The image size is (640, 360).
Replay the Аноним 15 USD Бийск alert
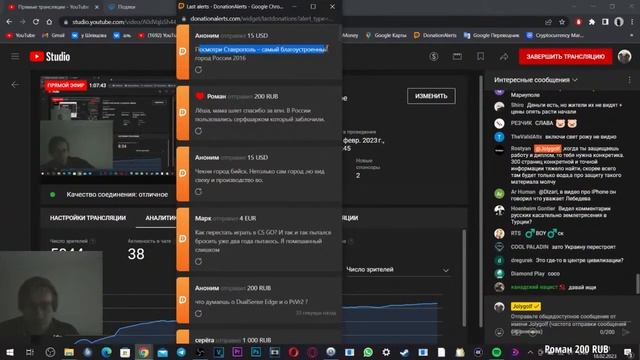[198, 191]
